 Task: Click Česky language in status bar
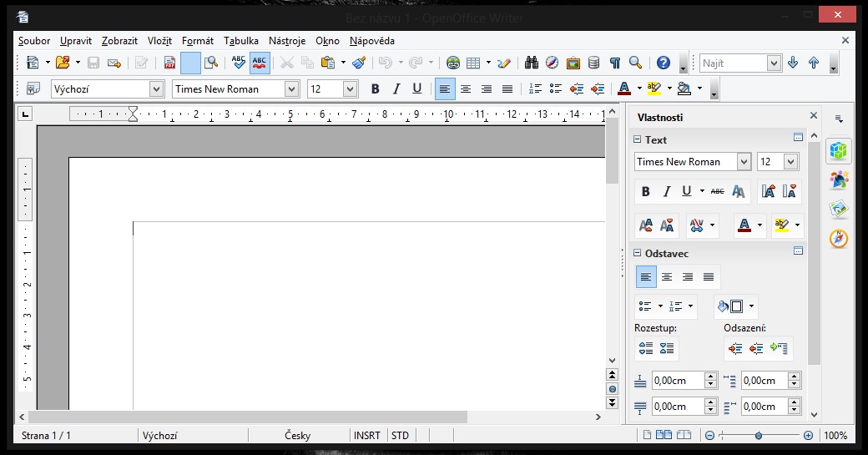[298, 436]
